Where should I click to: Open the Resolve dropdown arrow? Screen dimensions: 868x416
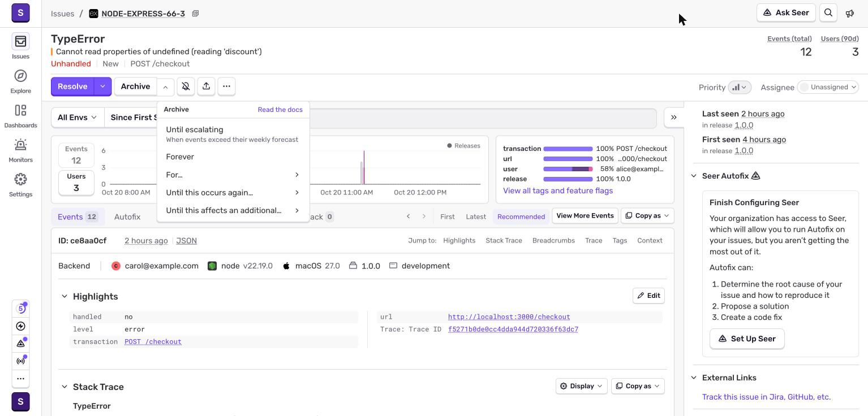click(x=102, y=86)
